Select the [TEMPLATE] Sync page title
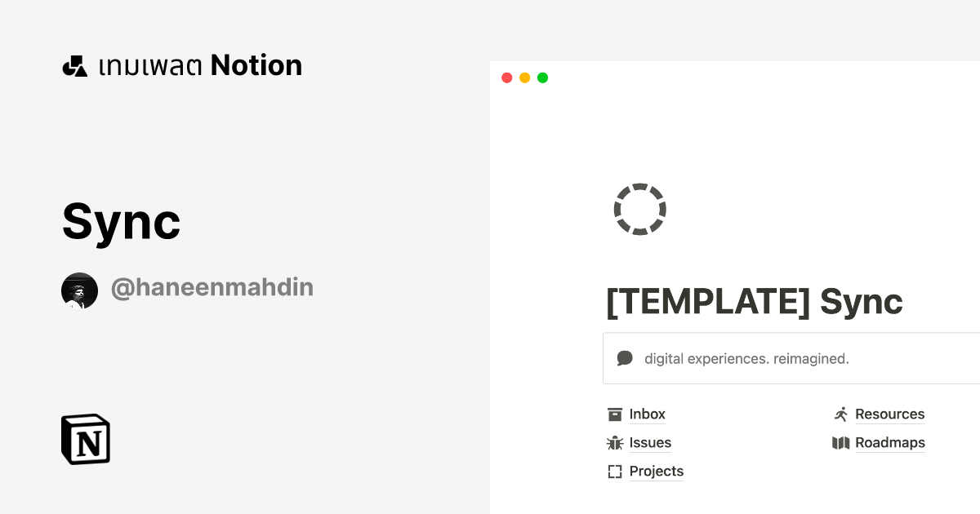This screenshot has width=980, height=514. [x=755, y=301]
